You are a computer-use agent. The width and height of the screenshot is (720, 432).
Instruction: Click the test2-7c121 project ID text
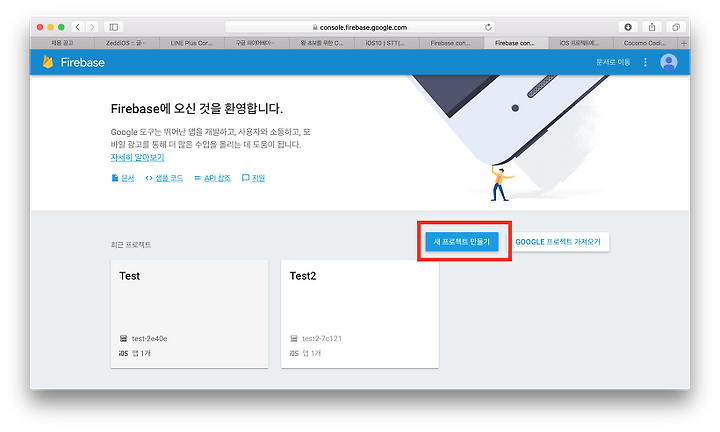pos(322,338)
